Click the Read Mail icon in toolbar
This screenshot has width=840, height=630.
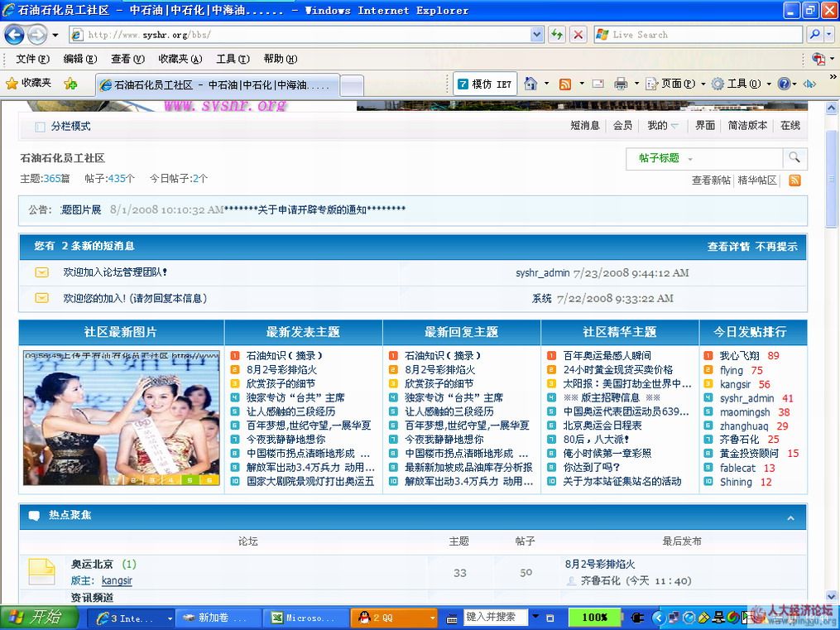(x=598, y=84)
